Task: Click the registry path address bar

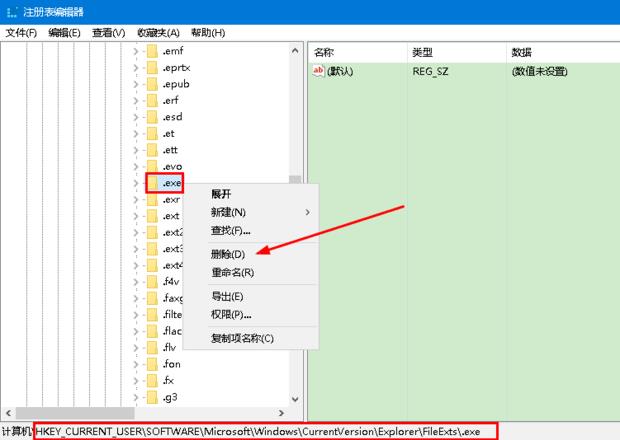Action: pyautogui.click(x=258, y=431)
